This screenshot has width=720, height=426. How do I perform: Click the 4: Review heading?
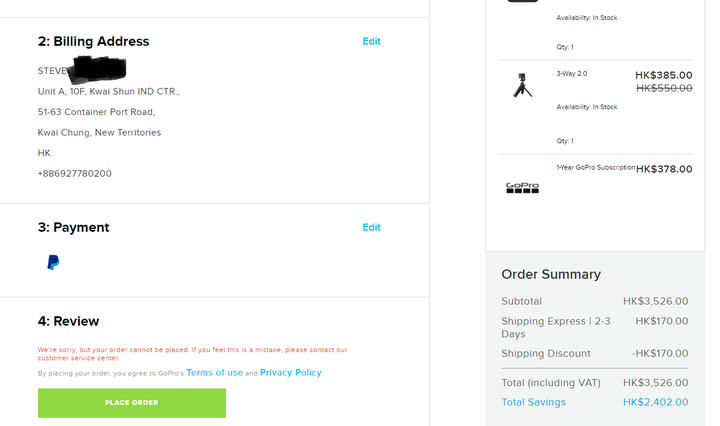pos(68,321)
